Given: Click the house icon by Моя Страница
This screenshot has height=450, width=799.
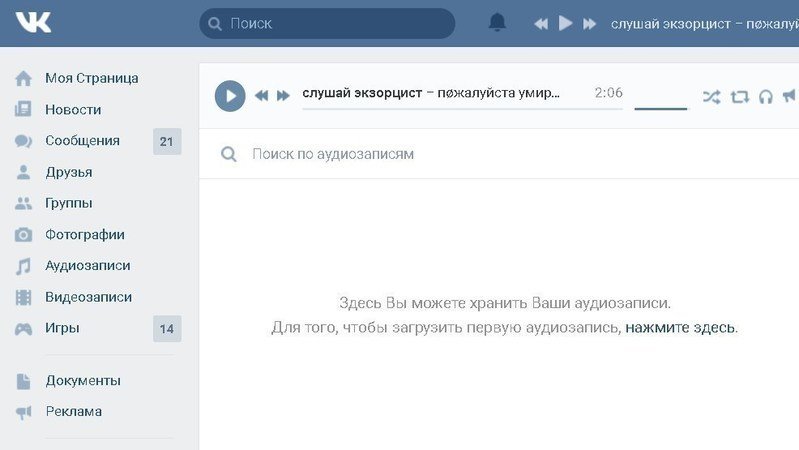Looking at the screenshot, I should pos(23,78).
